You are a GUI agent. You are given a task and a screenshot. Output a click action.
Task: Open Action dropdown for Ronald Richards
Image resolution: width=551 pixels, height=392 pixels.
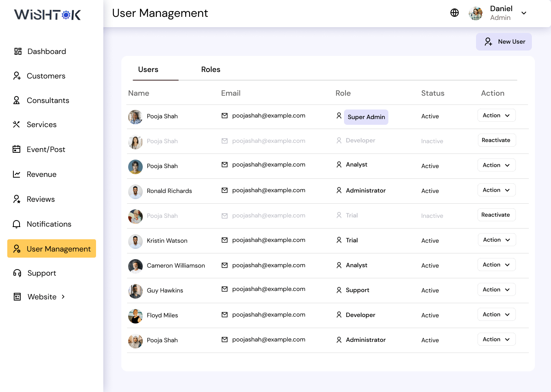click(496, 190)
